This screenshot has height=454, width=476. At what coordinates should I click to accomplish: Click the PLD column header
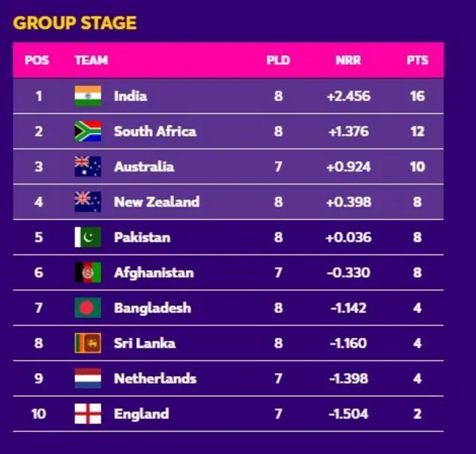click(x=278, y=60)
